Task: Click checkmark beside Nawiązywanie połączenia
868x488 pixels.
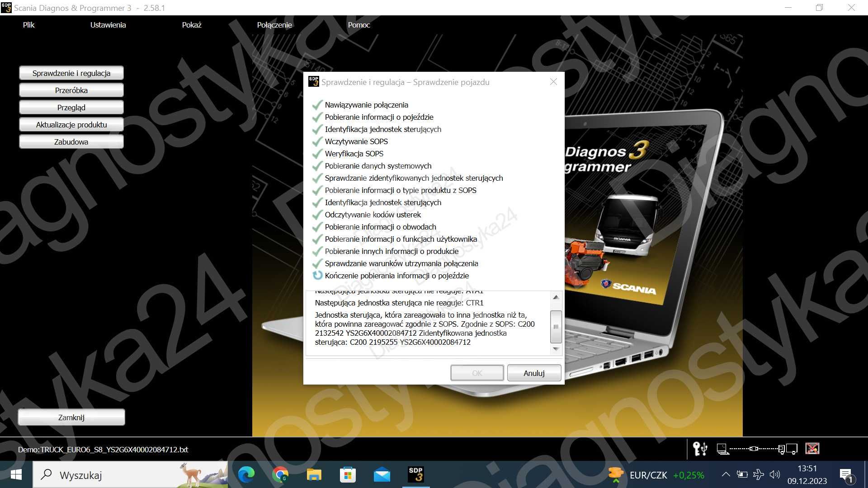Action: pyautogui.click(x=317, y=105)
